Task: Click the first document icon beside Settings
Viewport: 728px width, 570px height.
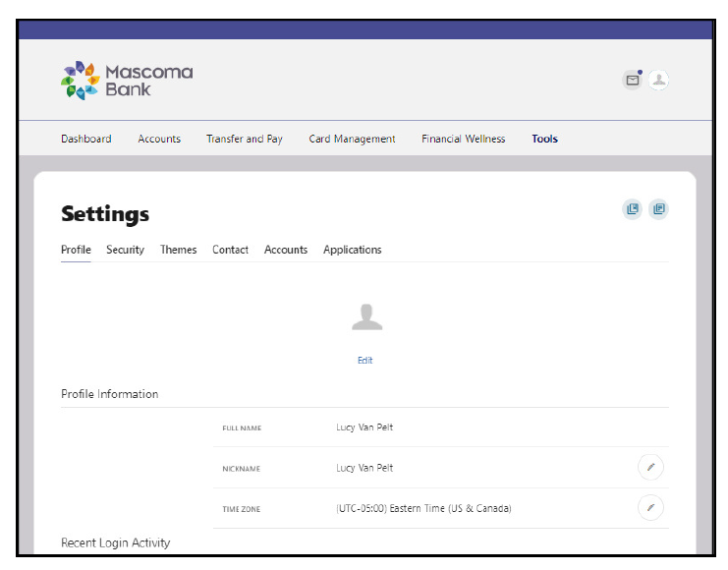Action: pyautogui.click(x=633, y=209)
